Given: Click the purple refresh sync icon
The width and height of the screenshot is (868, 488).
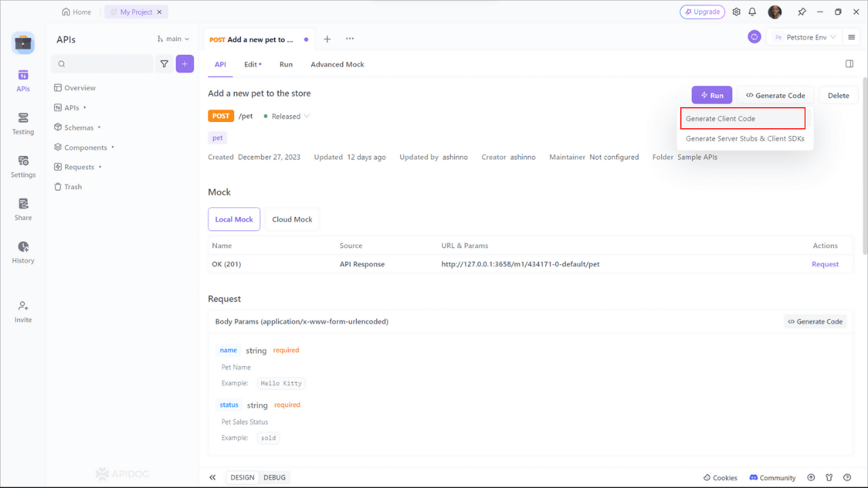Looking at the screenshot, I should pos(754,37).
